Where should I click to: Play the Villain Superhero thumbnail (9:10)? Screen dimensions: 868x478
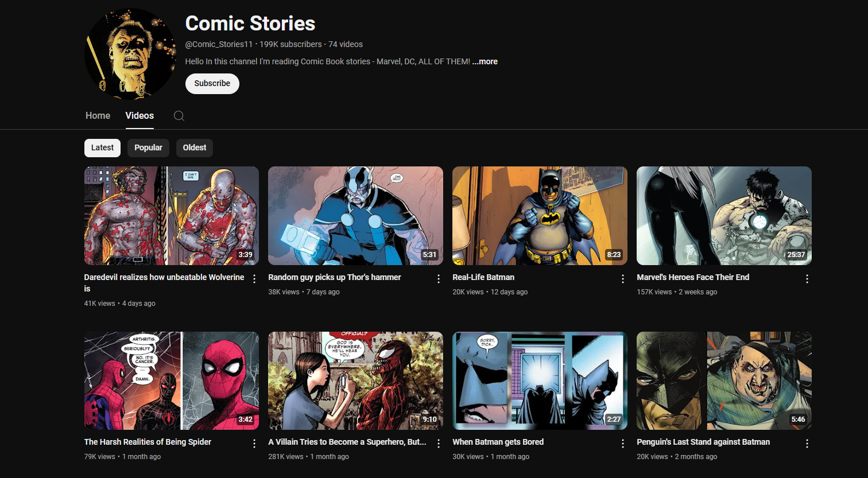355,380
